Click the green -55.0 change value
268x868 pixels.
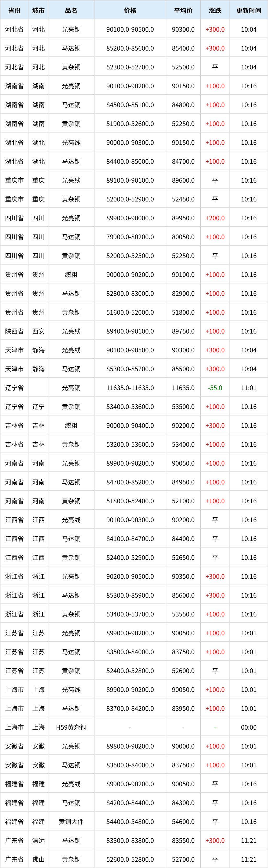[x=215, y=388]
